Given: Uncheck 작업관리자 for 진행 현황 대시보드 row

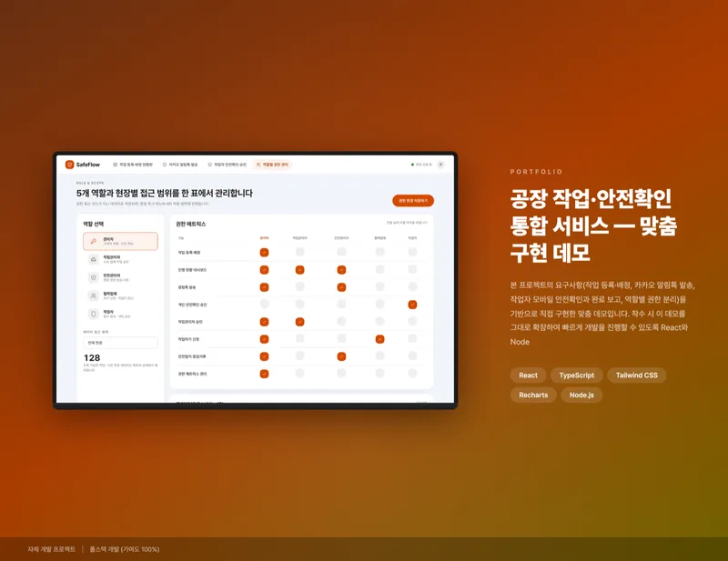Looking at the screenshot, I should pyautogui.click(x=300, y=270).
